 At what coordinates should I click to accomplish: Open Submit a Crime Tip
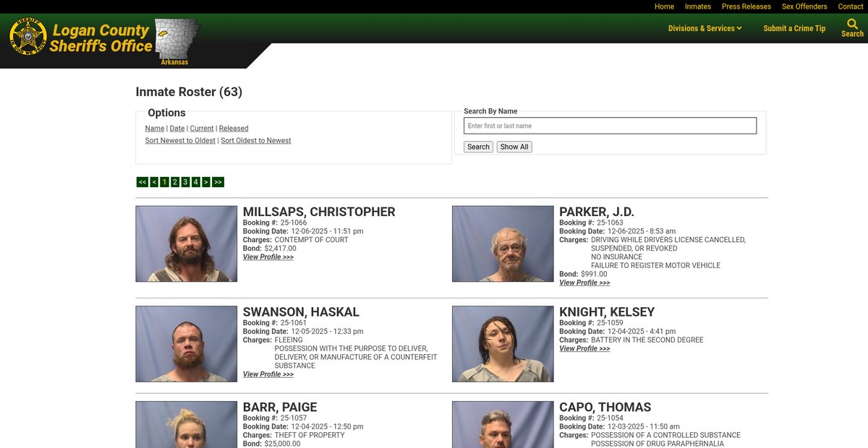tap(794, 28)
